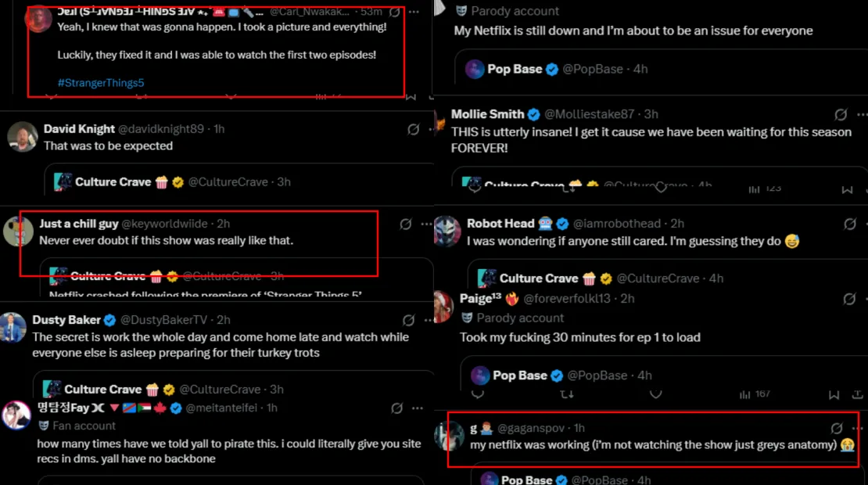
Task: Open more options on Robot Head's tweet
Action: pyautogui.click(x=860, y=224)
